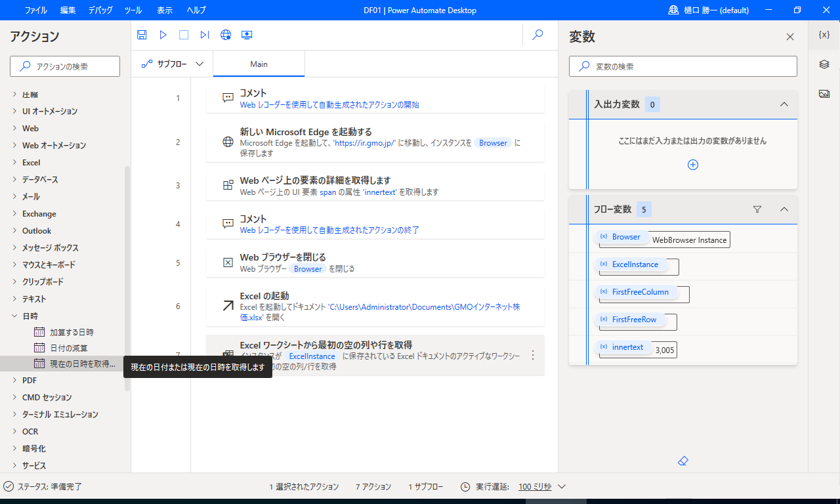Toggle the Variables {x} pane icon
The height and width of the screenshot is (504, 840).
click(824, 35)
